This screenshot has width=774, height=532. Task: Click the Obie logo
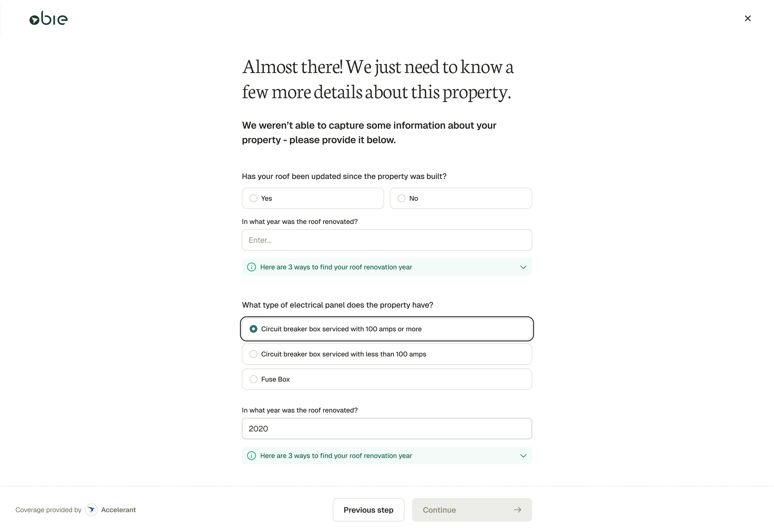(48, 18)
